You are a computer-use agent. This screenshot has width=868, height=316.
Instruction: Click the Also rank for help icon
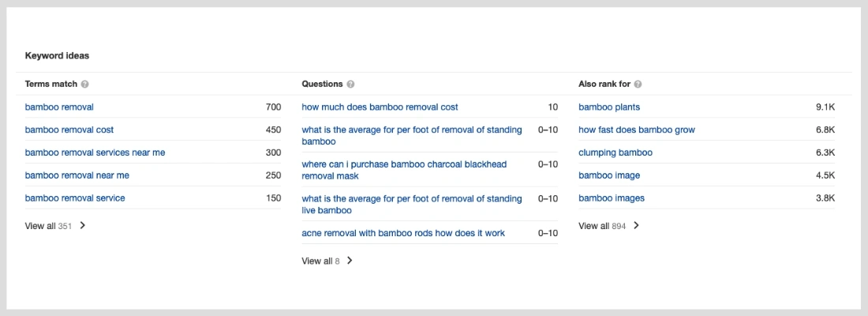click(638, 85)
